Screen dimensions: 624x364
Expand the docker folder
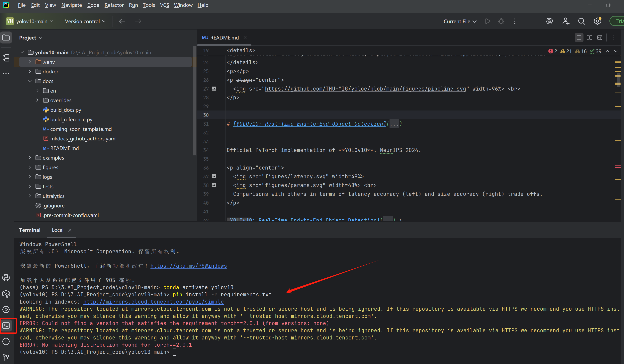pyautogui.click(x=30, y=71)
